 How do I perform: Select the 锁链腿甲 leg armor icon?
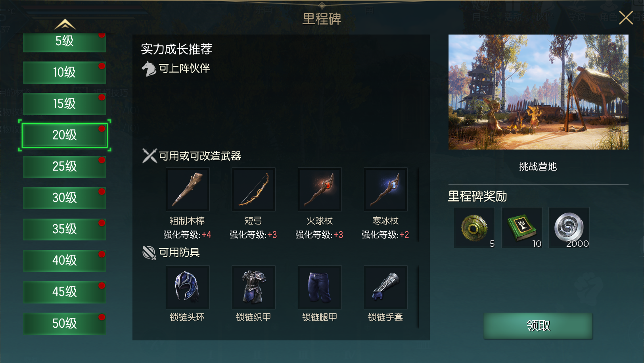click(320, 287)
